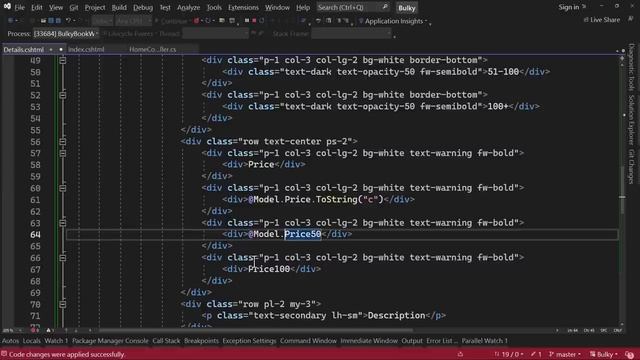Open notifications bell in status bar
This screenshot has width=640, height=360.
coord(629,354)
